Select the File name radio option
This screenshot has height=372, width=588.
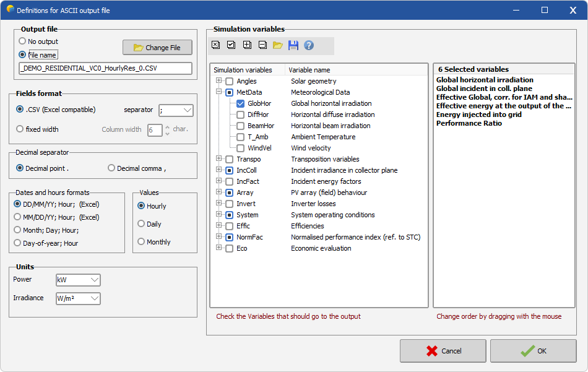[x=22, y=54]
